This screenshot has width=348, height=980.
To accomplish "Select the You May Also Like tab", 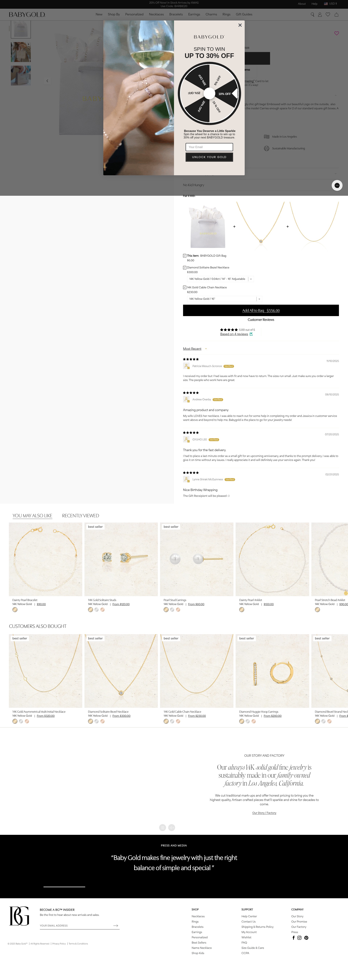I will [32, 515].
